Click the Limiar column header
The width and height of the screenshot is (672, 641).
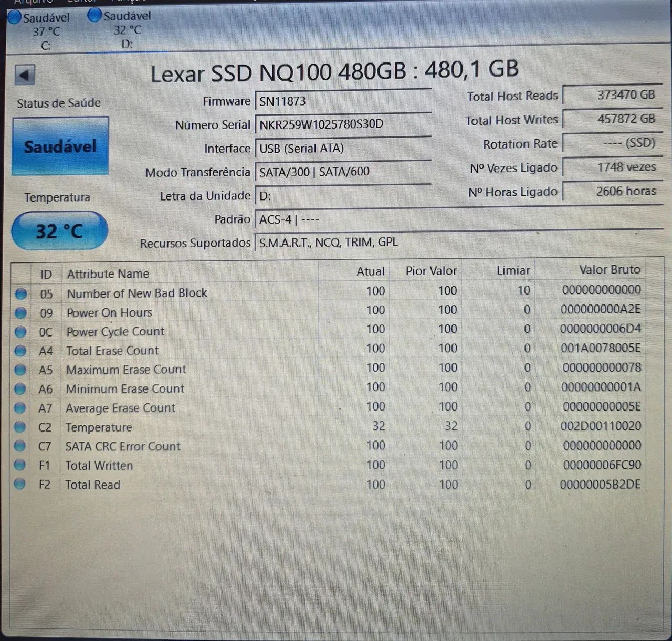[513, 270]
